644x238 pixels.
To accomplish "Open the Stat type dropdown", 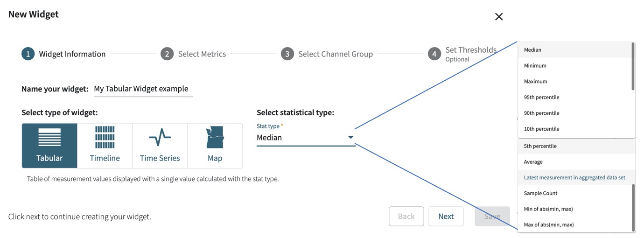I will point(306,137).
